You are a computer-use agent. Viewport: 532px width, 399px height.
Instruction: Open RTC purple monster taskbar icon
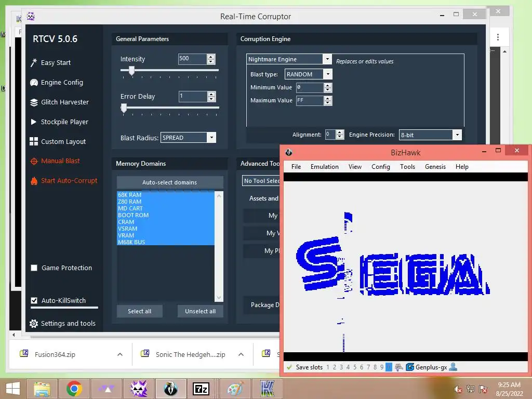click(138, 389)
